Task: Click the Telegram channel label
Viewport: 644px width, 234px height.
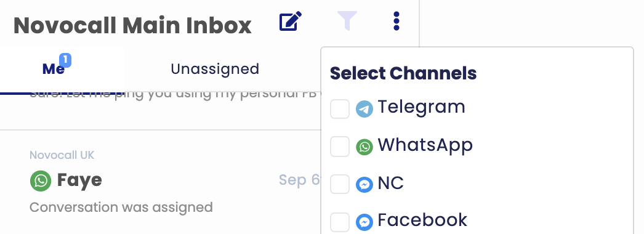Action: pyautogui.click(x=421, y=108)
